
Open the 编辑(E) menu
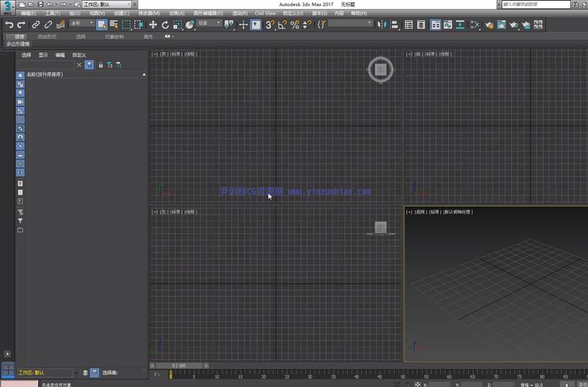(28, 13)
